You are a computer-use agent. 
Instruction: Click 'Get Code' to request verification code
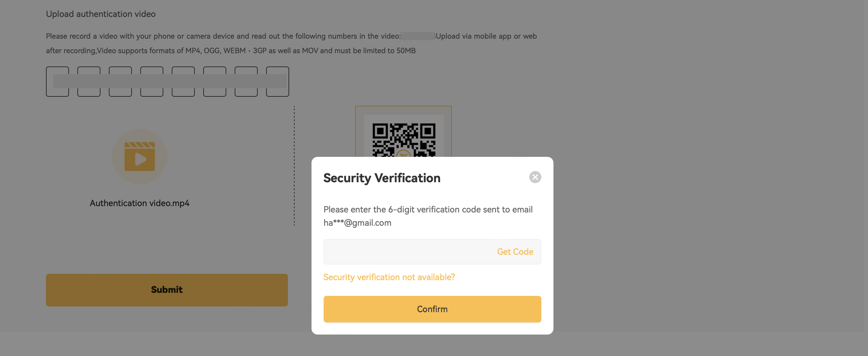515,251
